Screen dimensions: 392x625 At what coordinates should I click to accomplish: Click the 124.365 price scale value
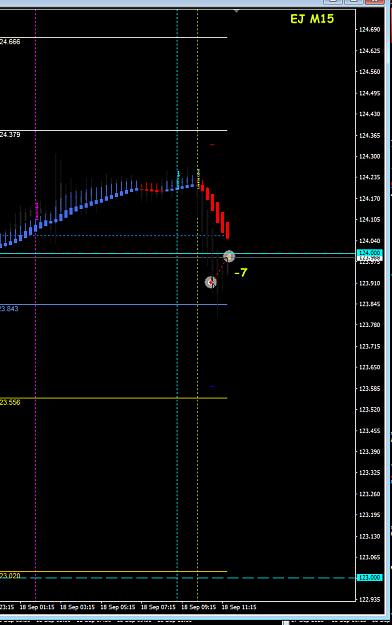pyautogui.click(x=370, y=136)
